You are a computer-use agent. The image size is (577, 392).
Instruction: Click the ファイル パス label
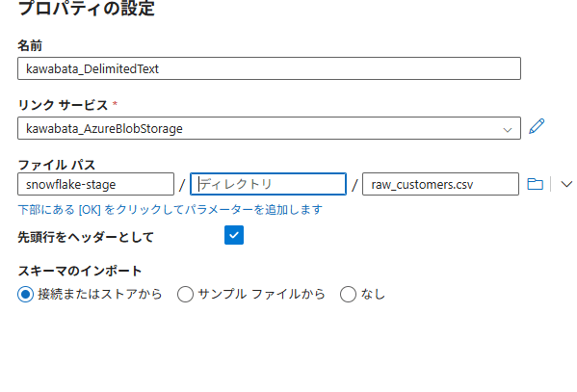57,165
